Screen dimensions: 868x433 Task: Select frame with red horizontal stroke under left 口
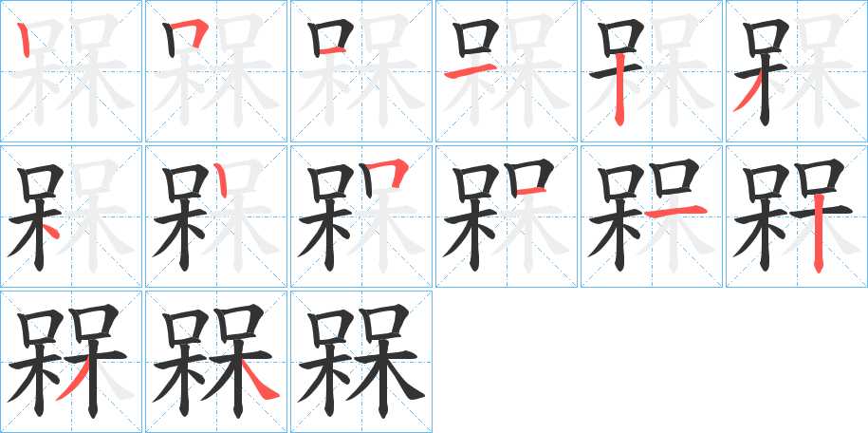tap(507, 71)
